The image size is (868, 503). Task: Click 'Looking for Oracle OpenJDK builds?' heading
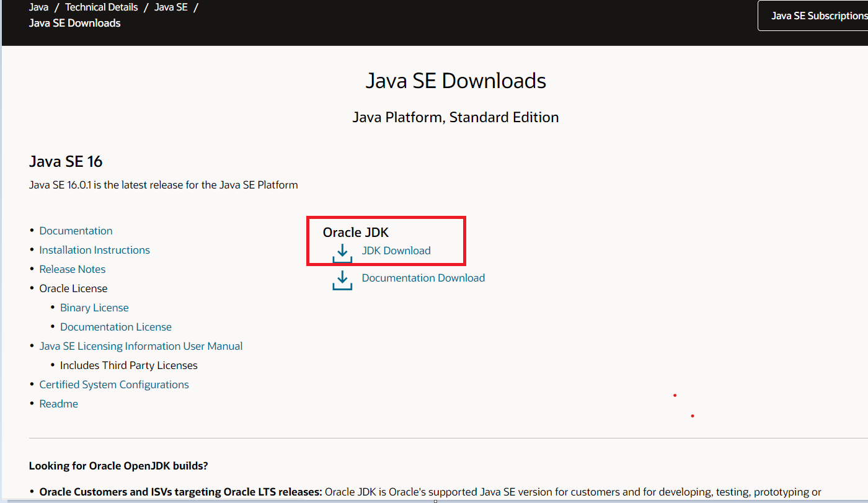pos(118,466)
